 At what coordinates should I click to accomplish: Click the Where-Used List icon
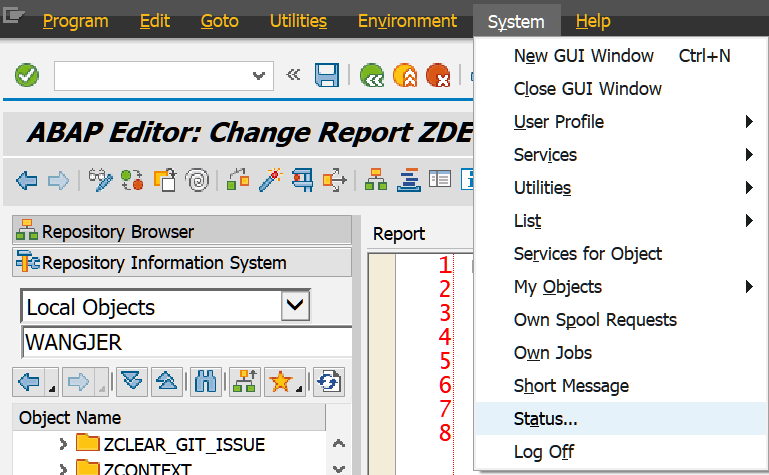coord(335,180)
